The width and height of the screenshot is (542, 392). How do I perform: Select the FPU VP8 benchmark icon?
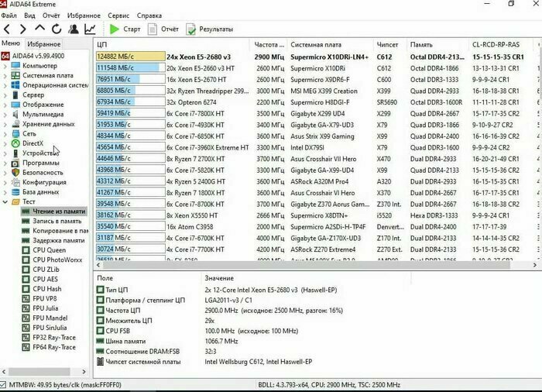tap(26, 298)
